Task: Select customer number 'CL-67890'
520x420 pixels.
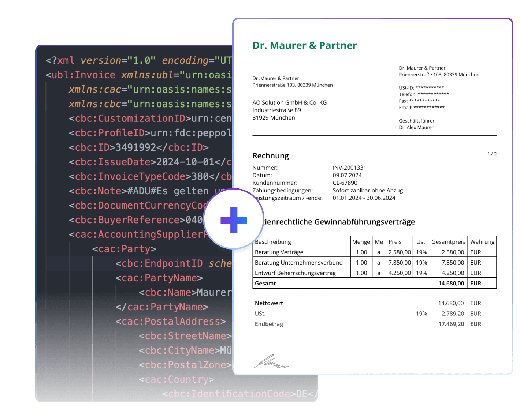Action: click(345, 183)
